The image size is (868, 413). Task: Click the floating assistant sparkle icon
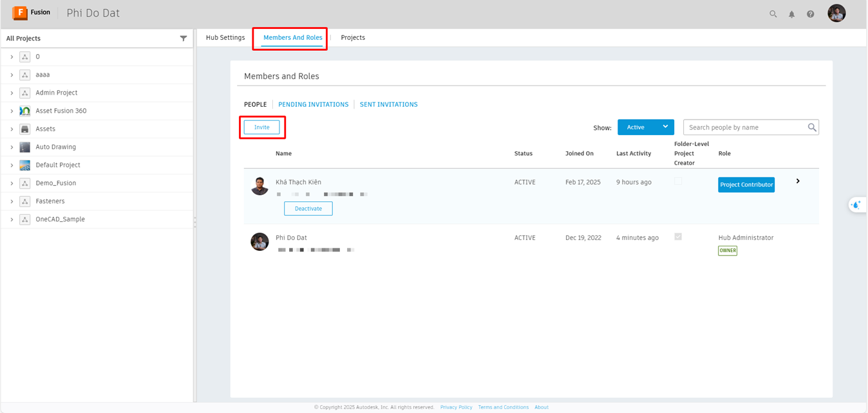tap(856, 205)
